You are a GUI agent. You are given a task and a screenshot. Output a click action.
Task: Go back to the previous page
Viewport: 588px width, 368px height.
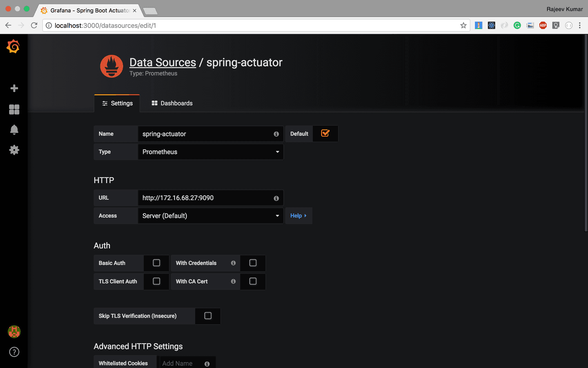point(8,25)
